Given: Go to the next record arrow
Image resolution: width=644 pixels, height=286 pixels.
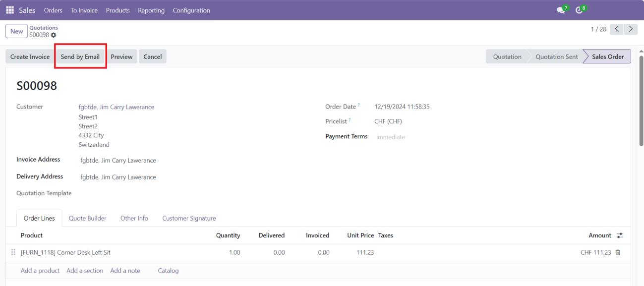Looking at the screenshot, I should [x=631, y=30].
